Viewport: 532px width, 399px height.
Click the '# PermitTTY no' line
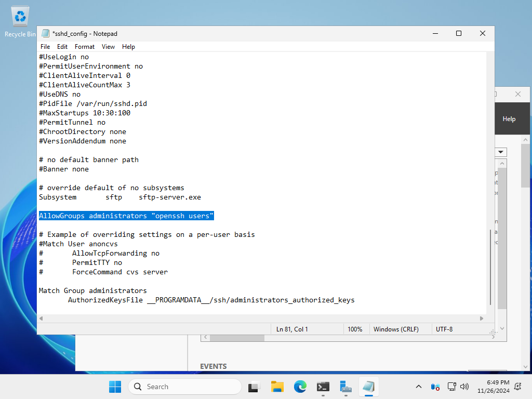[81, 262]
